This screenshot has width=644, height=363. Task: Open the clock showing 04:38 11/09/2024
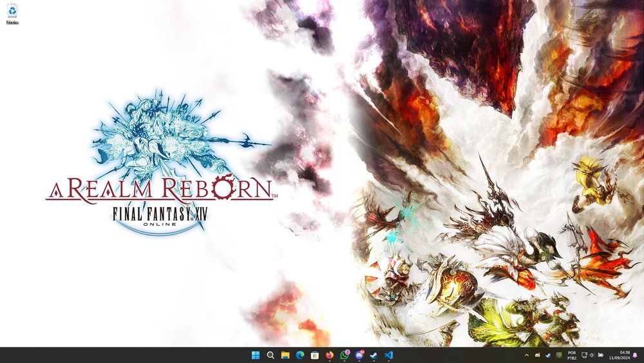[620, 355]
